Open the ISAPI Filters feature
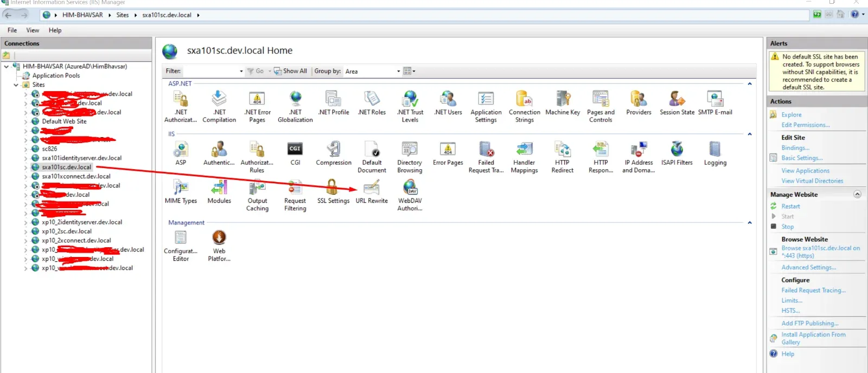The height and width of the screenshot is (373, 868). (x=677, y=153)
